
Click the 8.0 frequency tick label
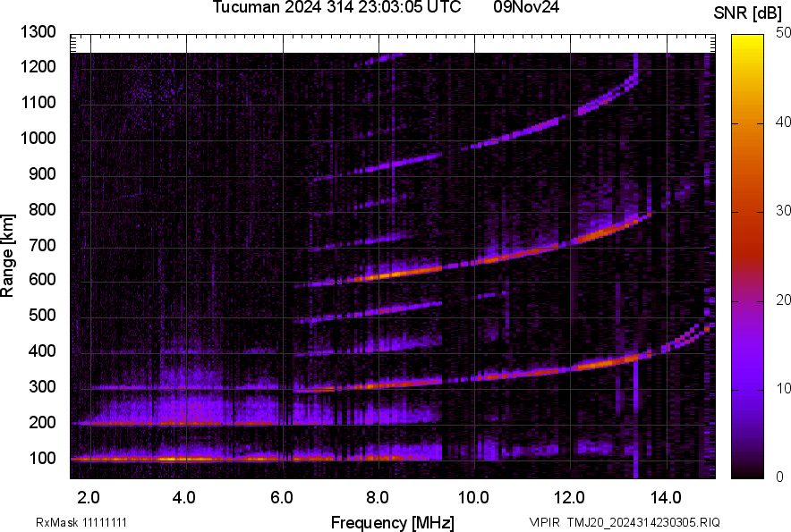tap(378, 495)
